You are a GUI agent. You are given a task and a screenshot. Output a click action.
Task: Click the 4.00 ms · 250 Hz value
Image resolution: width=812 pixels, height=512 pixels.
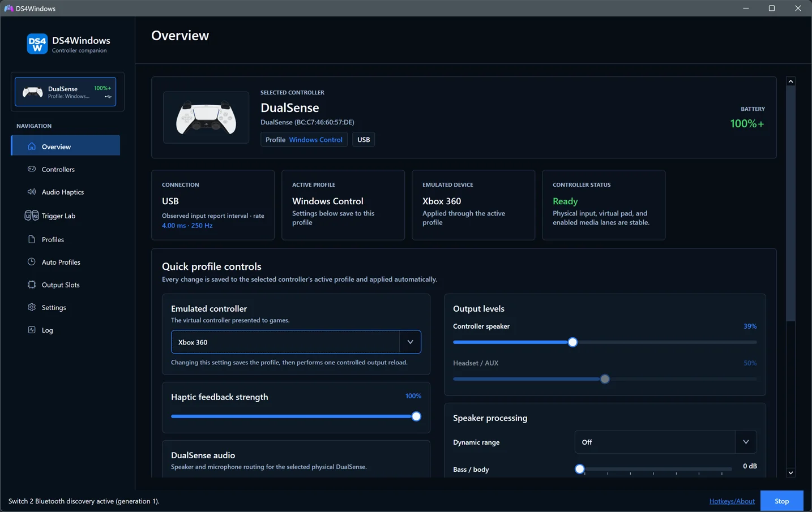[x=187, y=225]
